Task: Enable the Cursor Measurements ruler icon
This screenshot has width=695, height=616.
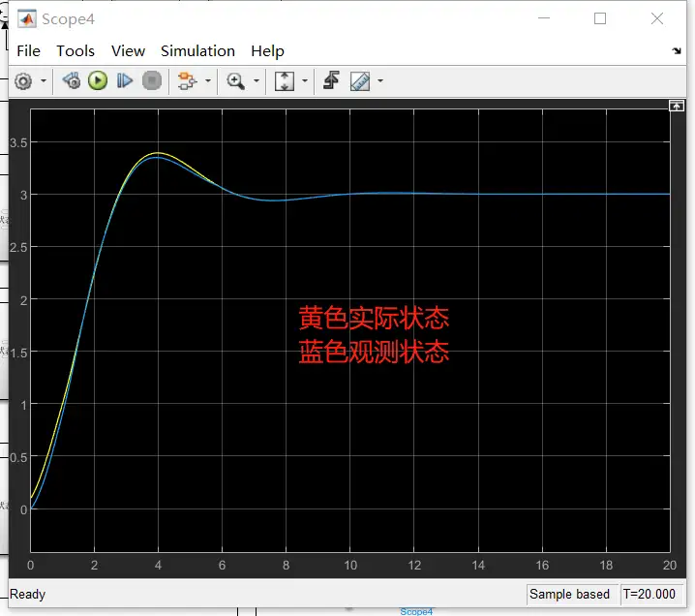Action: click(360, 81)
